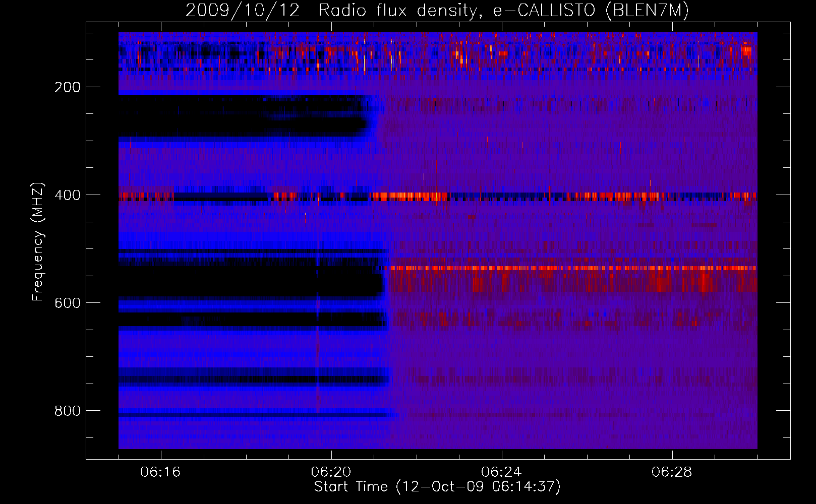This screenshot has width=816, height=504.
Task: Click the 800 frequency axis label
Action: coord(68,411)
